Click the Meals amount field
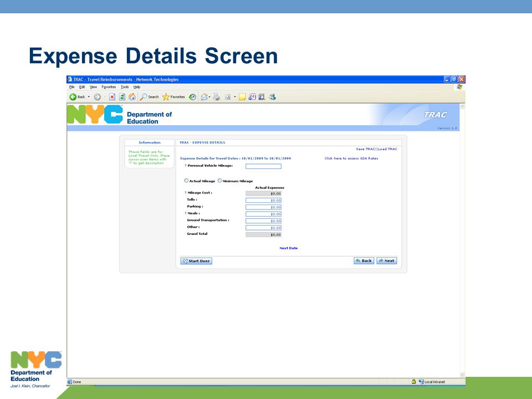 click(x=263, y=214)
